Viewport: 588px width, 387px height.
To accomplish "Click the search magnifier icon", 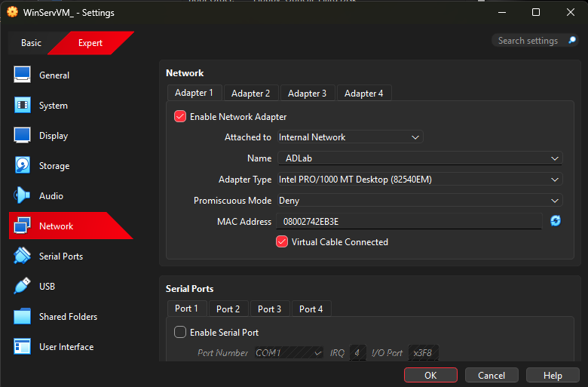I will [x=572, y=40].
